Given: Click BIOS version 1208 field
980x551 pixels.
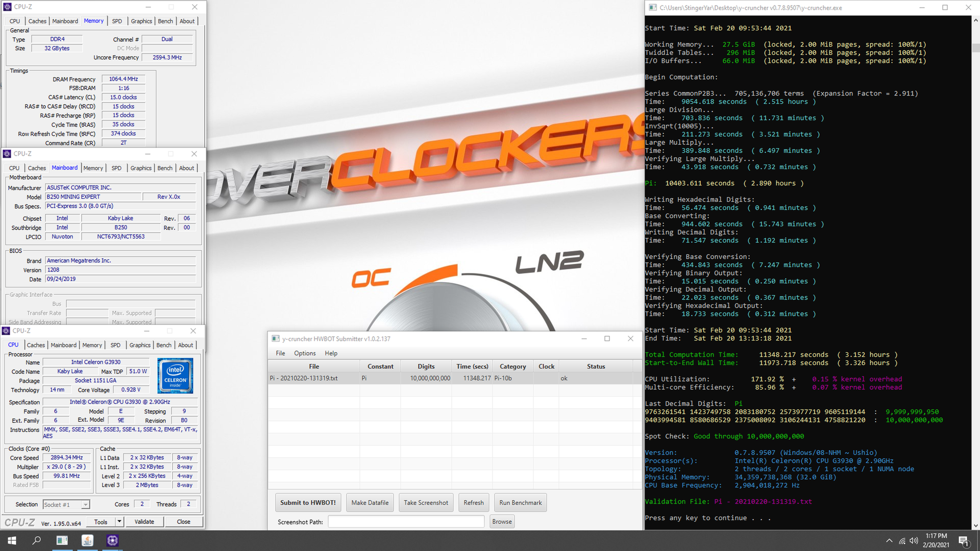Looking at the screenshot, I should coord(120,270).
